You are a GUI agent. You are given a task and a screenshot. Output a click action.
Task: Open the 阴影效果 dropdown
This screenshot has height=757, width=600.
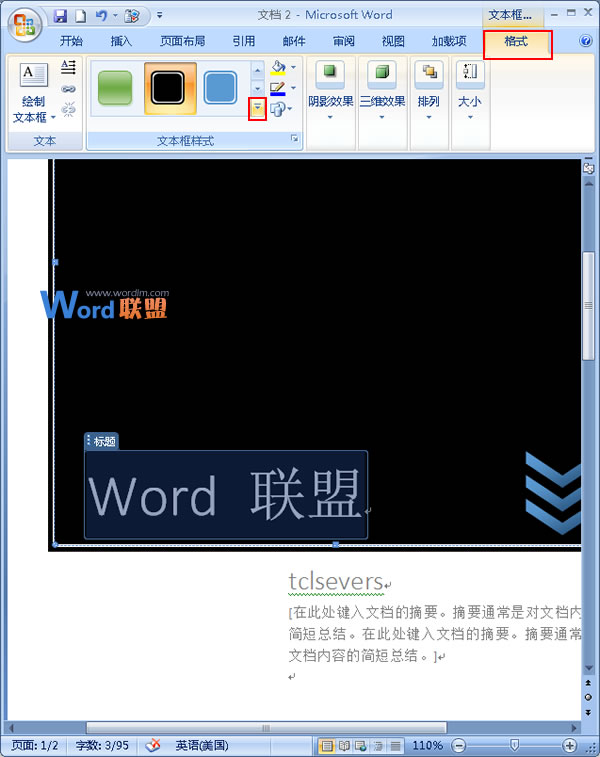coord(331,89)
